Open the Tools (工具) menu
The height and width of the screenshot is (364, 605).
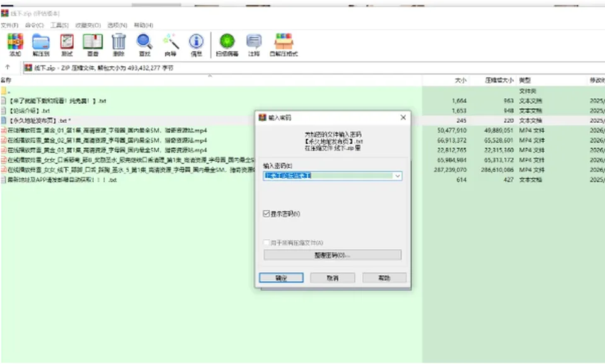point(59,25)
